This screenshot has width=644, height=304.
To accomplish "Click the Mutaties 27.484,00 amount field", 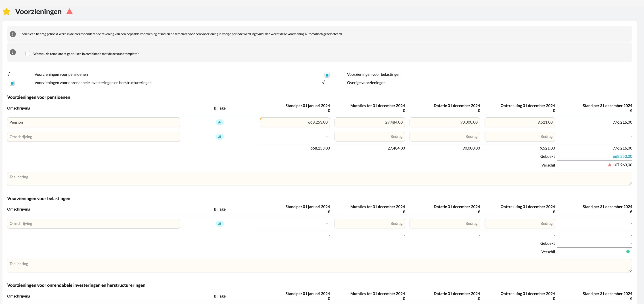I will point(369,122).
